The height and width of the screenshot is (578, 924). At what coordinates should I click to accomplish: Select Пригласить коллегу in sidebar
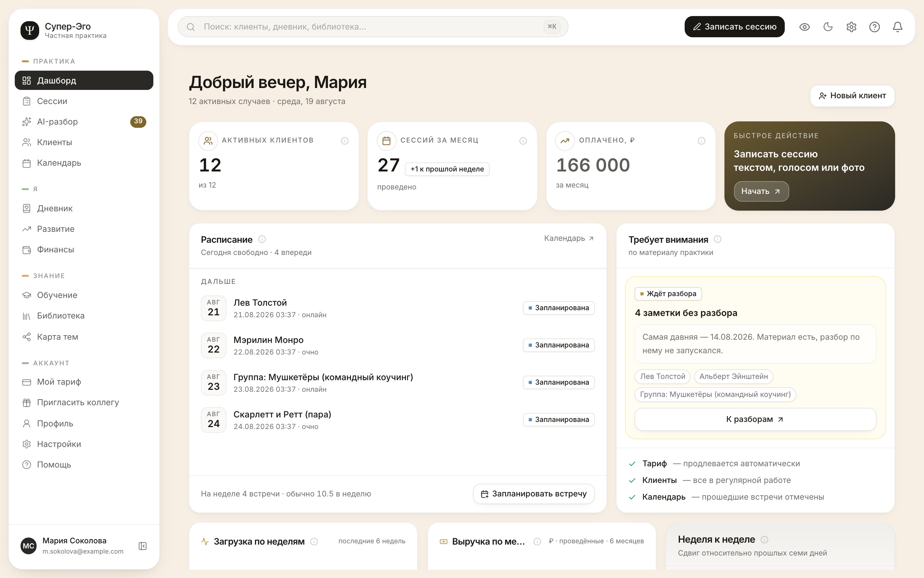84,403
